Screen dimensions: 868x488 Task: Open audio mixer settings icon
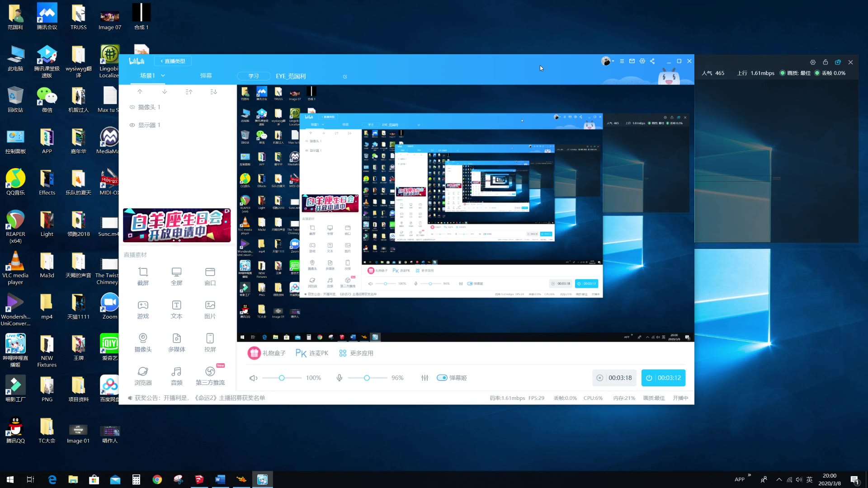(x=425, y=378)
